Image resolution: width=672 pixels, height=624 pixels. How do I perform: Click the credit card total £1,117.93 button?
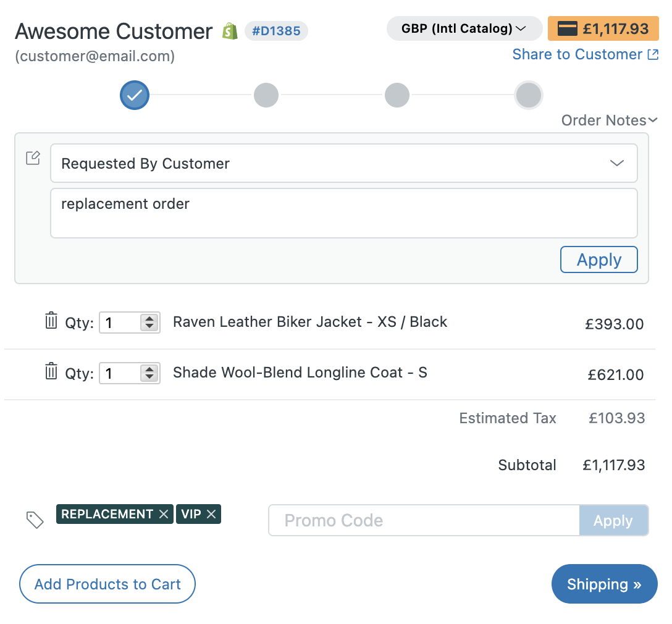[603, 28]
